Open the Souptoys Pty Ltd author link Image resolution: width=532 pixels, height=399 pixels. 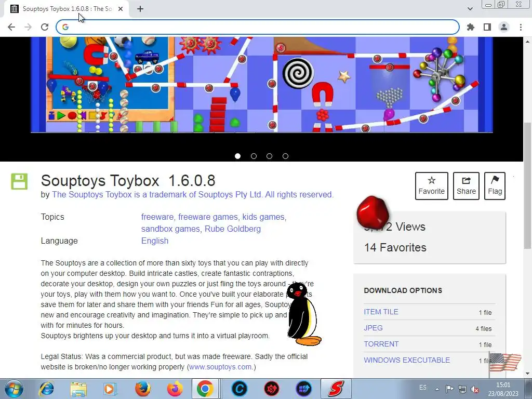click(x=193, y=195)
